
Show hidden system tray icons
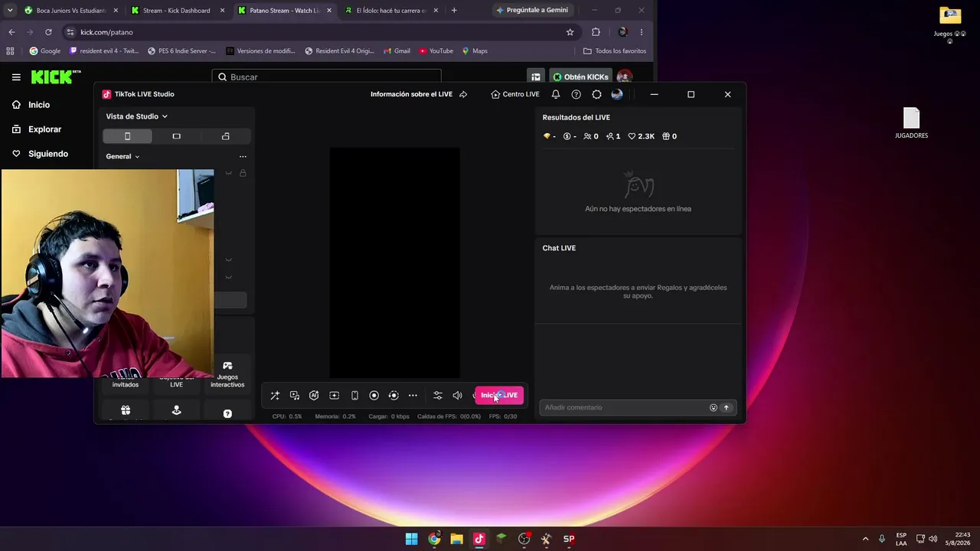click(866, 539)
